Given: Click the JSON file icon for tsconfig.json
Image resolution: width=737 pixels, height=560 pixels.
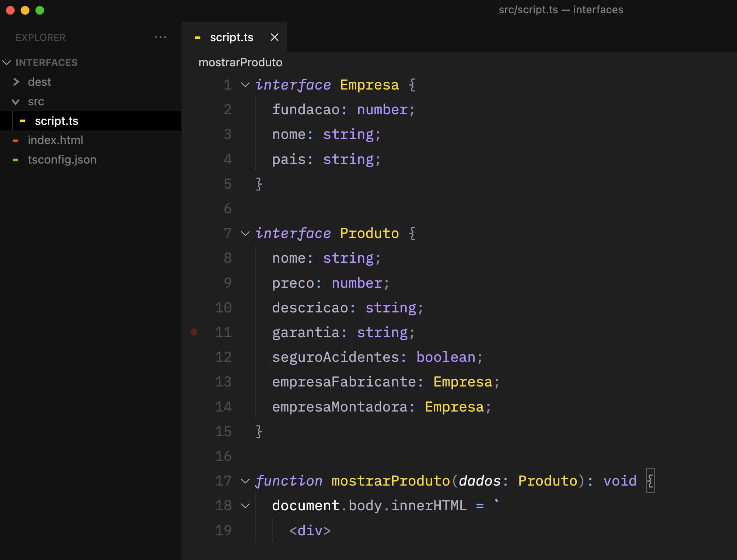Looking at the screenshot, I should click(x=18, y=159).
